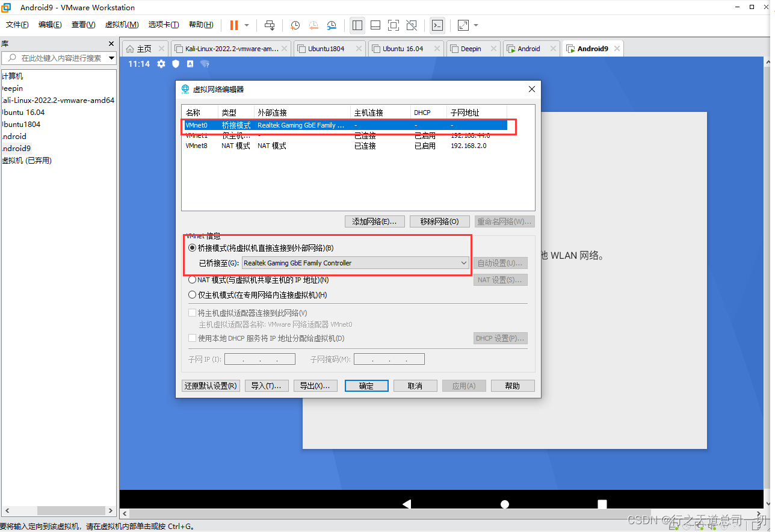Click the Wi-Fi icon in Android status bar
This screenshot has height=532, width=775.
pyautogui.click(x=205, y=64)
